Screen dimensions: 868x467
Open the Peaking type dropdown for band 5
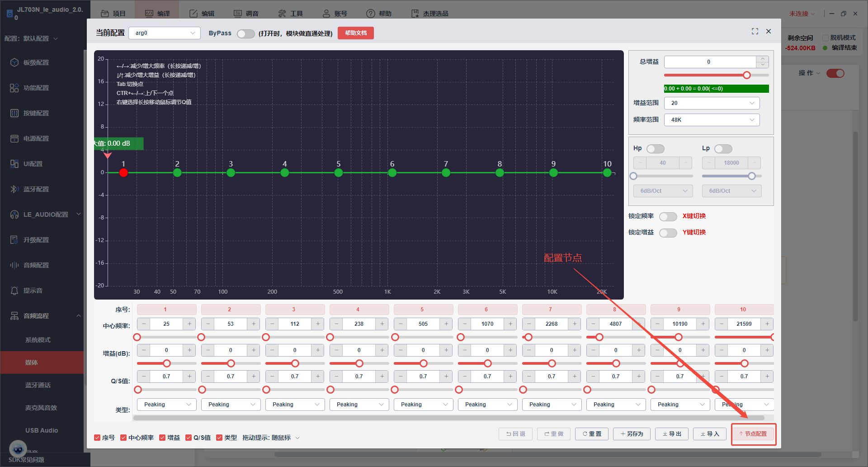(424, 405)
